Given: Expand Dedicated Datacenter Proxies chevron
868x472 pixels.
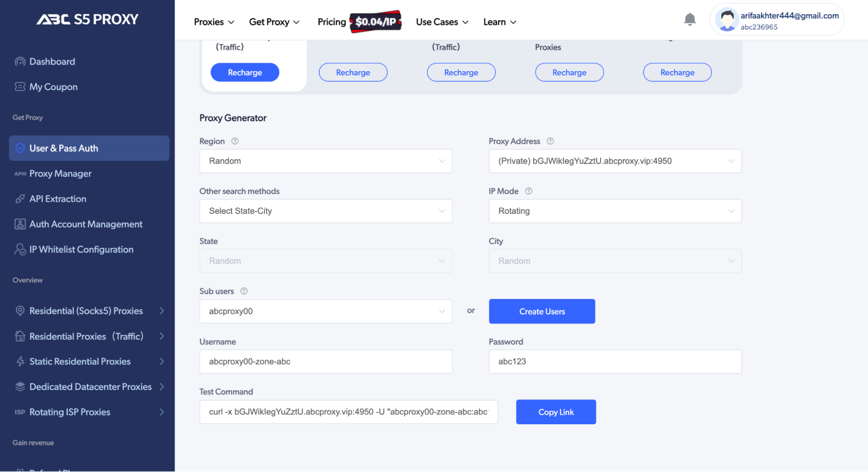Looking at the screenshot, I should 162,387.
